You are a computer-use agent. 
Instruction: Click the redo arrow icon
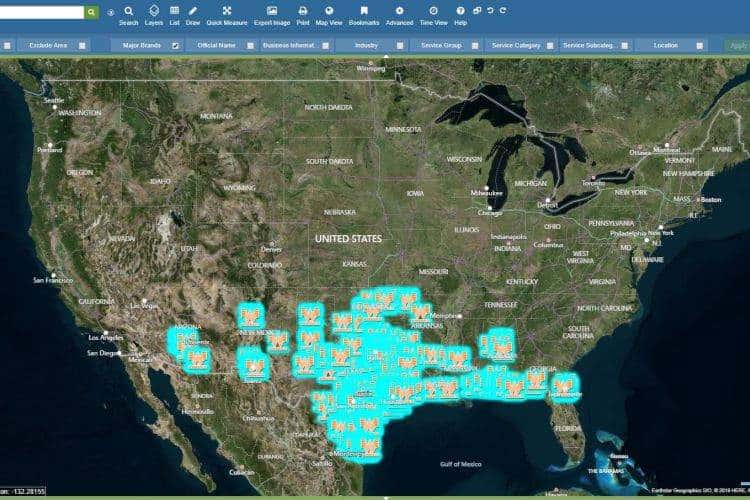pyautogui.click(x=503, y=10)
